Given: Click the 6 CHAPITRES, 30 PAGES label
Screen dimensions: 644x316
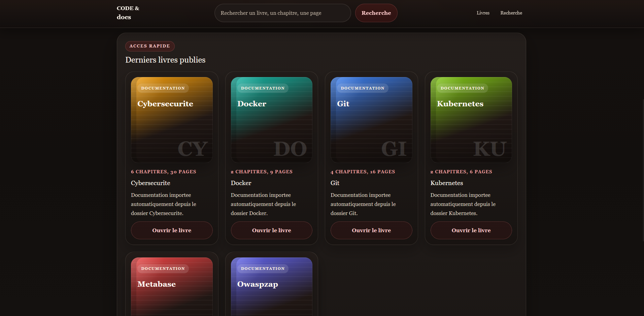Looking at the screenshot, I should tap(164, 172).
